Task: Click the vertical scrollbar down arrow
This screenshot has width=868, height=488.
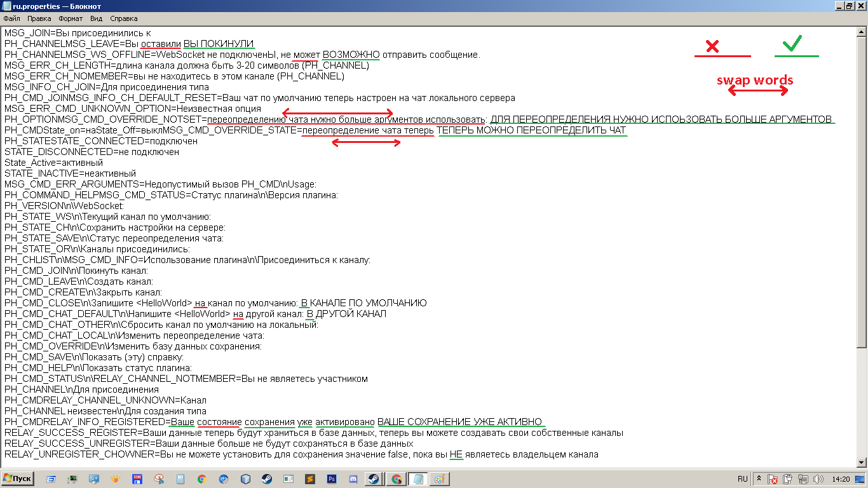Action: [x=862, y=462]
